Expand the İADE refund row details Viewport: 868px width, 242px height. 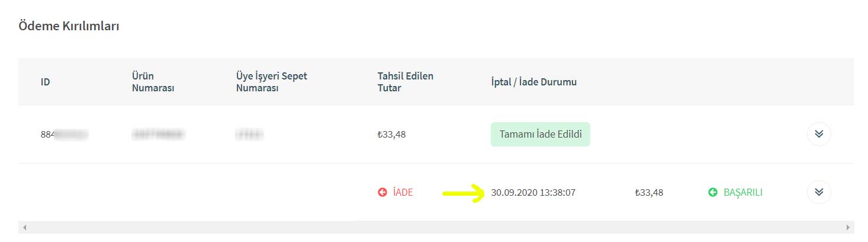tap(819, 192)
